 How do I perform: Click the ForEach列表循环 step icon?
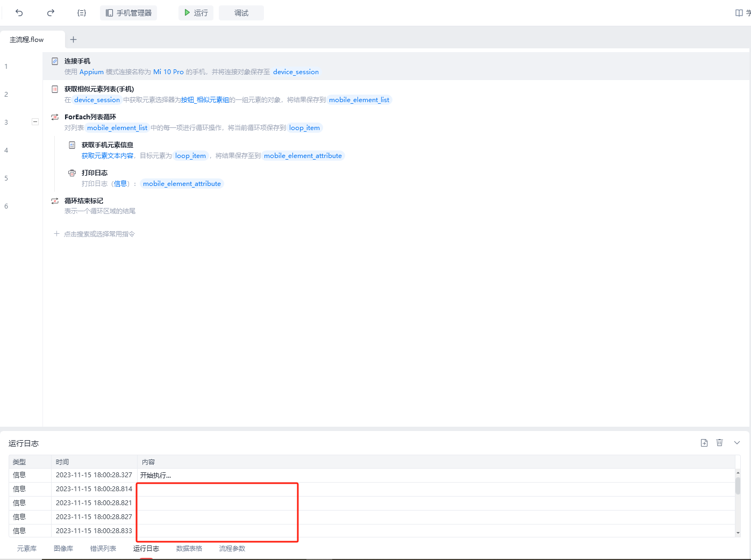(x=55, y=117)
